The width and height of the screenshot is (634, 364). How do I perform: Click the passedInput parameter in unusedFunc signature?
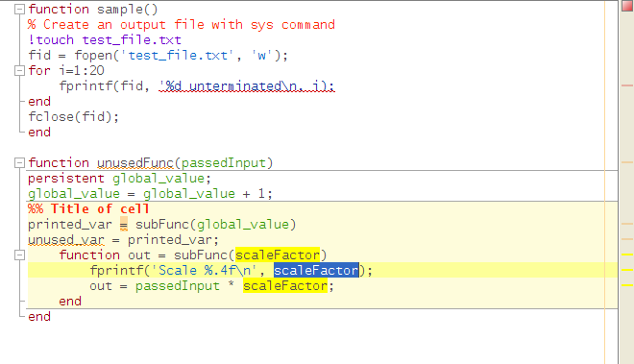(x=223, y=163)
